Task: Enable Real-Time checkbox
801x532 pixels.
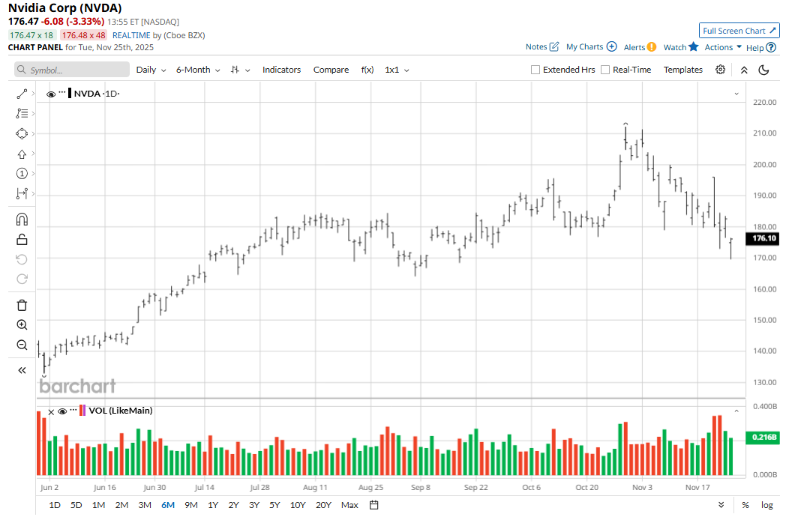Action: click(605, 70)
